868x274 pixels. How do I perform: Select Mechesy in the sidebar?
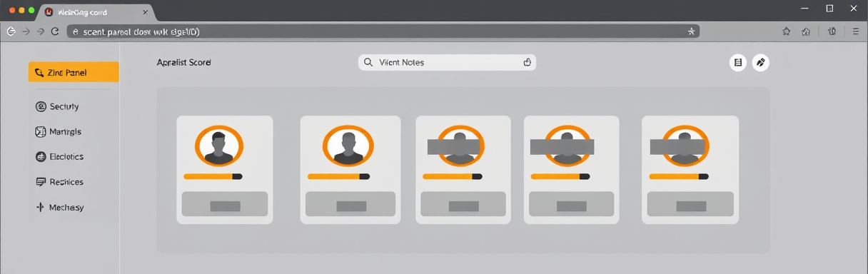[x=59, y=208]
